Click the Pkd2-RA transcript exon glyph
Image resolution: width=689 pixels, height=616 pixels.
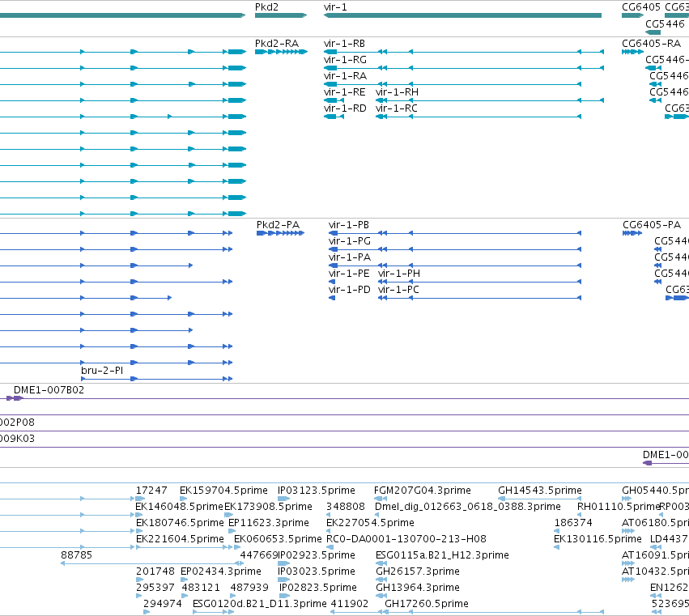point(281,52)
